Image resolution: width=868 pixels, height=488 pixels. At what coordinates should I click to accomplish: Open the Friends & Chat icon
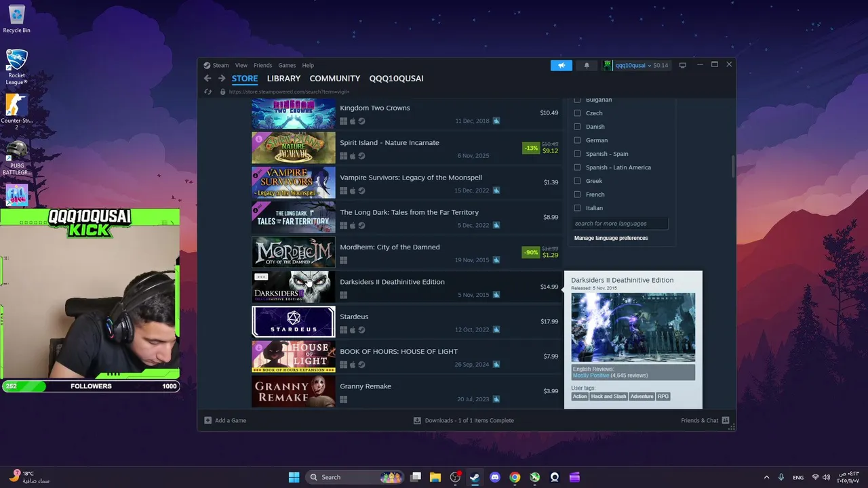(x=726, y=420)
